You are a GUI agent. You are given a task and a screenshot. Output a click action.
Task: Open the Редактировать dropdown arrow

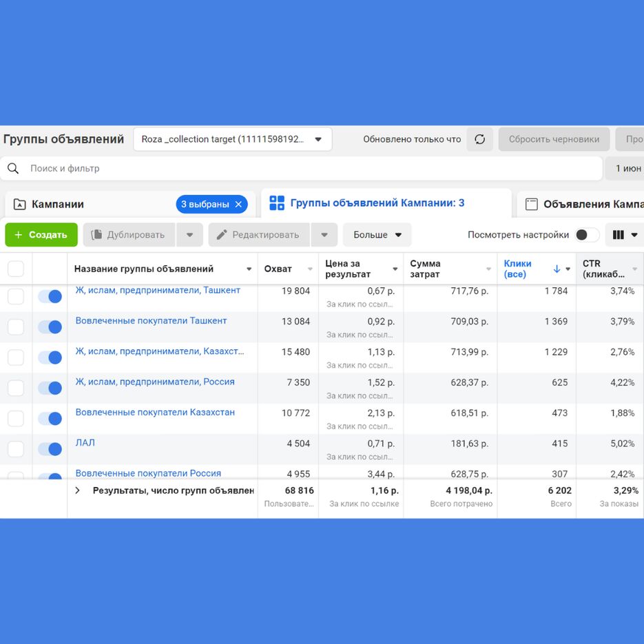coord(324,235)
